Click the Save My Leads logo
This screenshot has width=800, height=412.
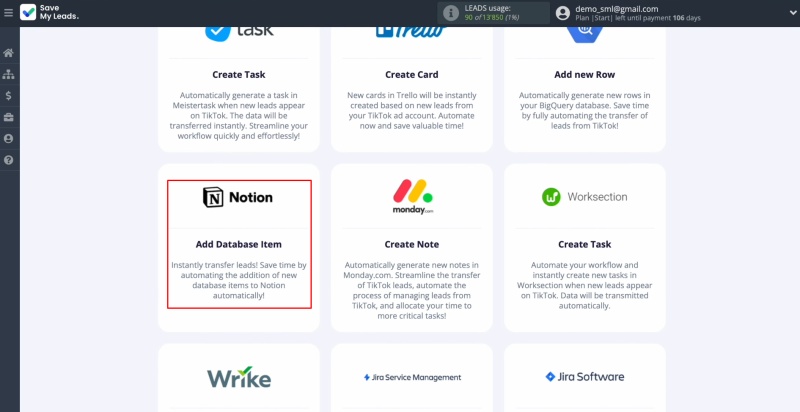[x=49, y=13]
